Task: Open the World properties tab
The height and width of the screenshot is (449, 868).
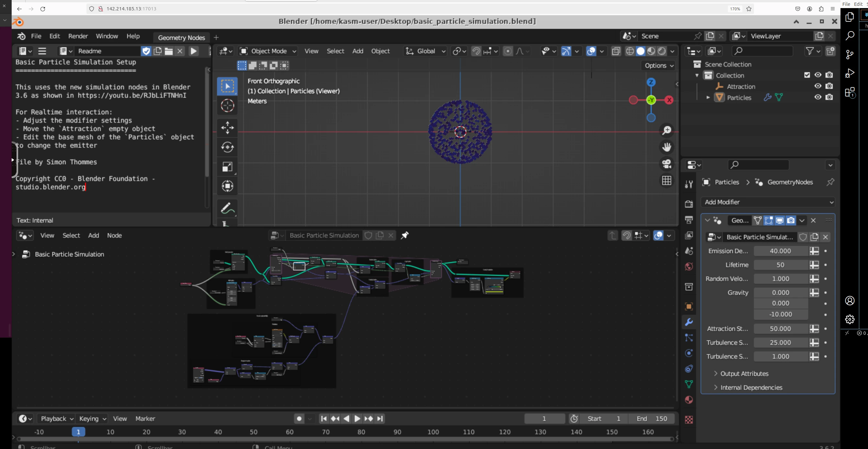Action: coord(689,266)
